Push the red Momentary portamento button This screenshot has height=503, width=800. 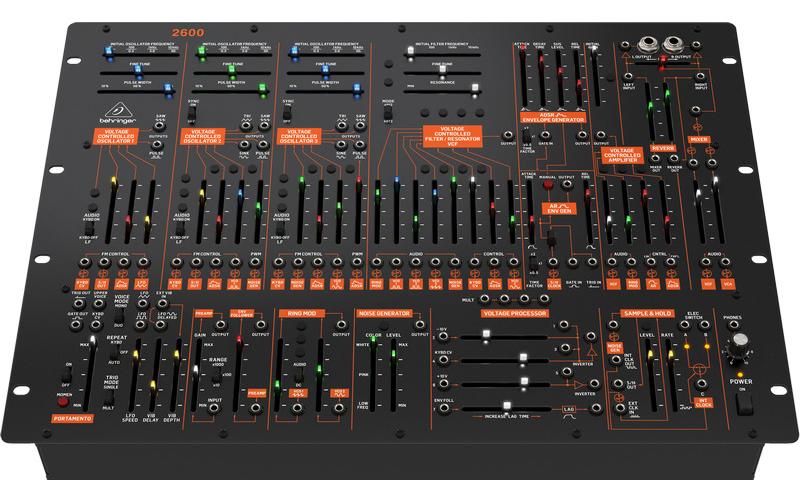pyautogui.click(x=63, y=403)
